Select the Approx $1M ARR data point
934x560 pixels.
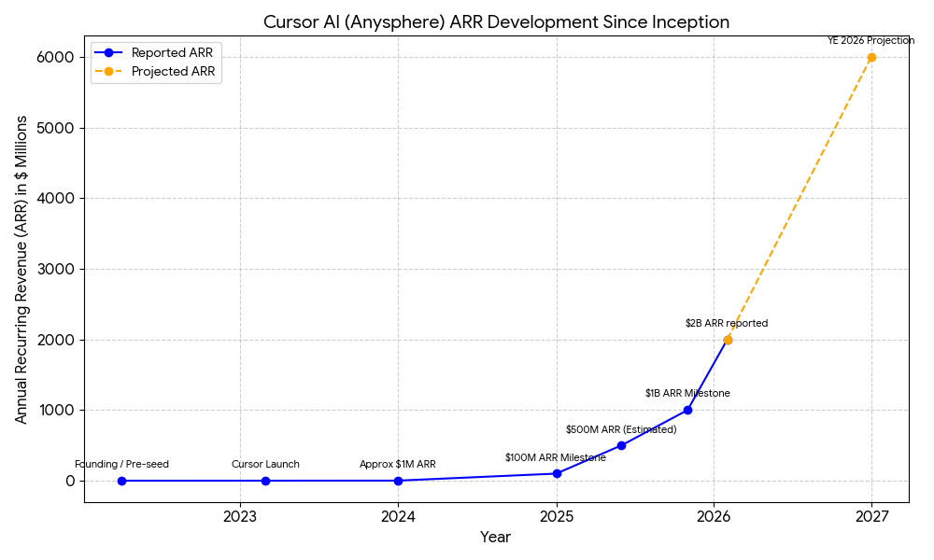pos(399,481)
